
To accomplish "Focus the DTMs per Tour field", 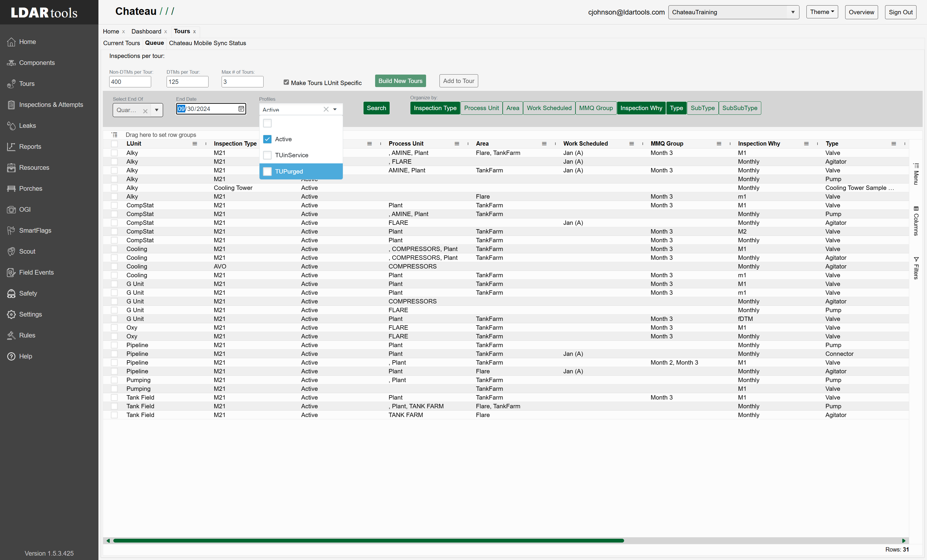I will click(187, 82).
